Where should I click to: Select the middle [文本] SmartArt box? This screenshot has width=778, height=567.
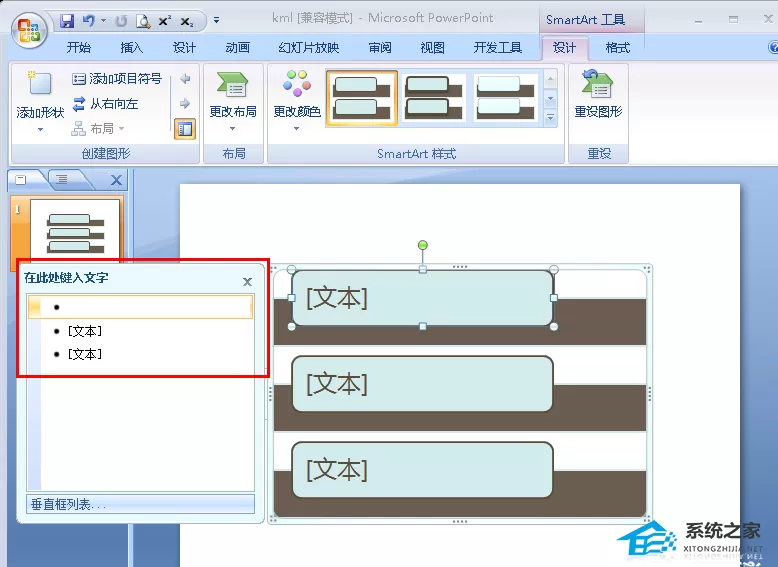423,384
